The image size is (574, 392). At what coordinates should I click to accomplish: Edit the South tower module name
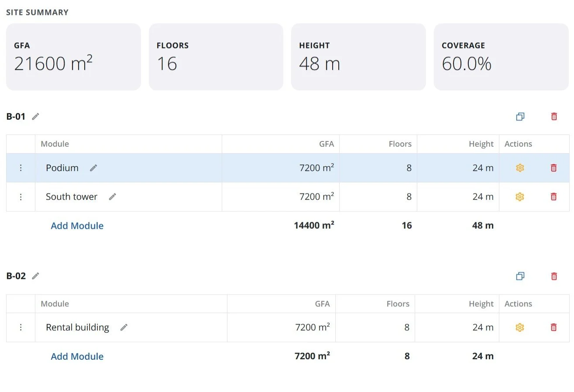click(x=112, y=197)
